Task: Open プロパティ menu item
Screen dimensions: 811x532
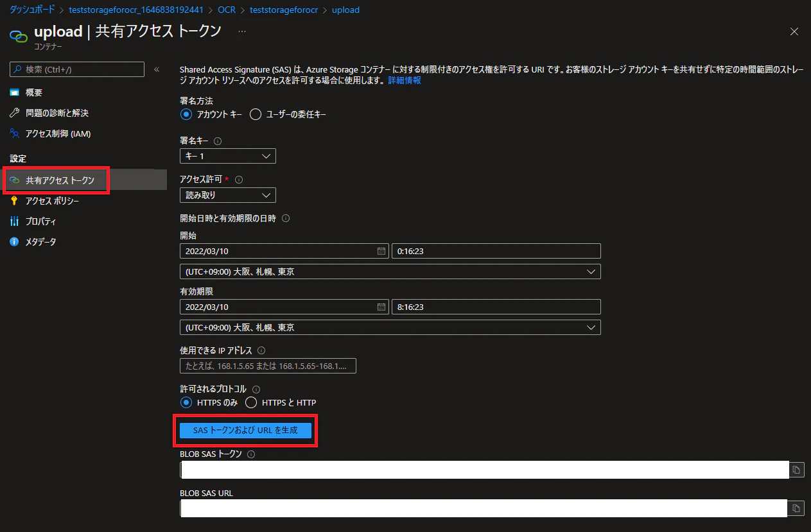Action: pyautogui.click(x=40, y=221)
